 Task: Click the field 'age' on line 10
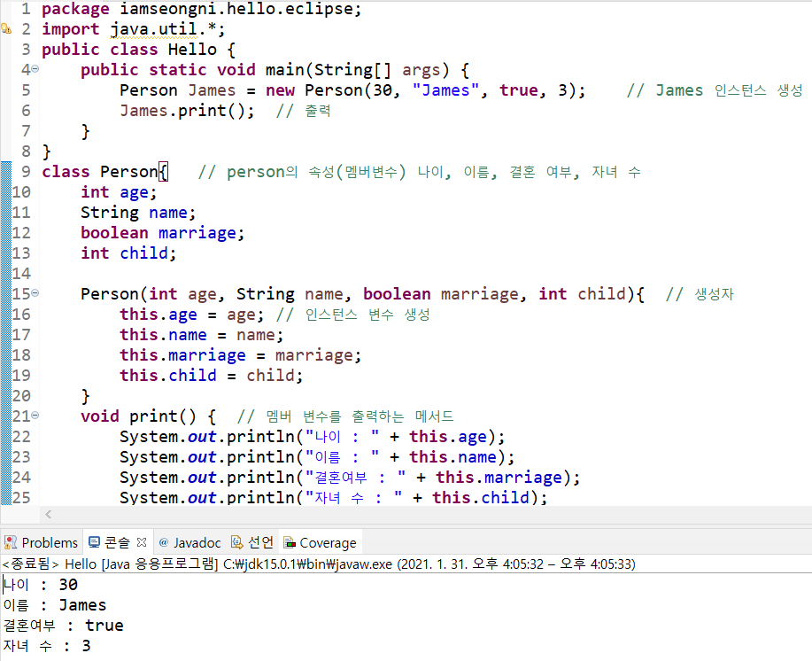[x=134, y=192]
